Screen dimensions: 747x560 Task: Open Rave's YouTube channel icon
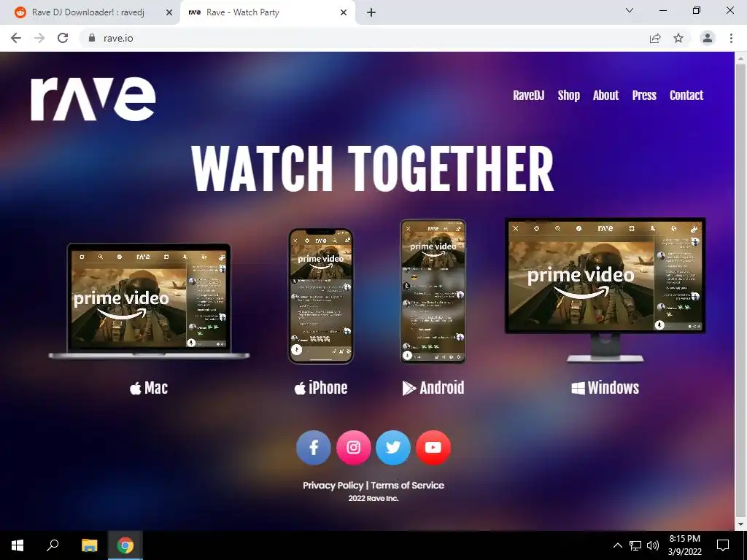(x=433, y=448)
